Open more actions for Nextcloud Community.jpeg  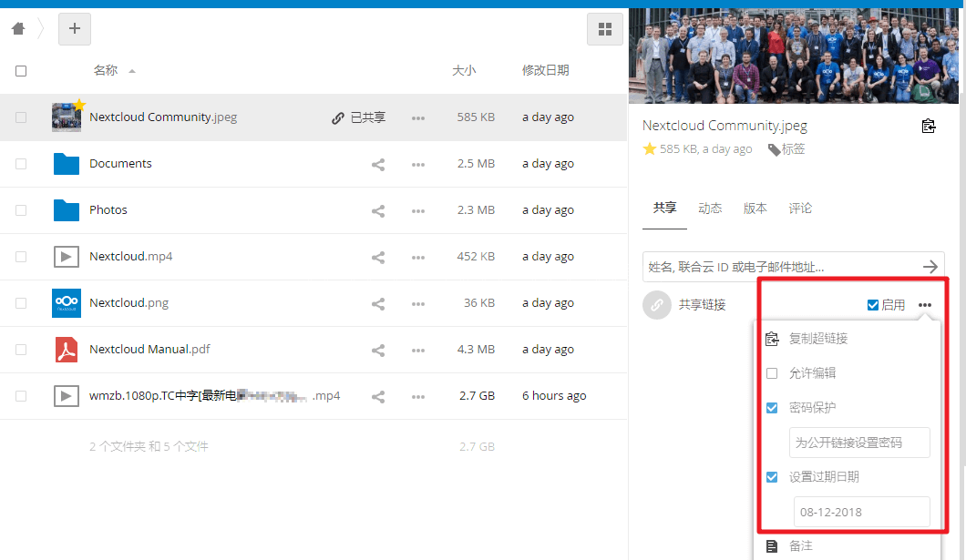[418, 117]
